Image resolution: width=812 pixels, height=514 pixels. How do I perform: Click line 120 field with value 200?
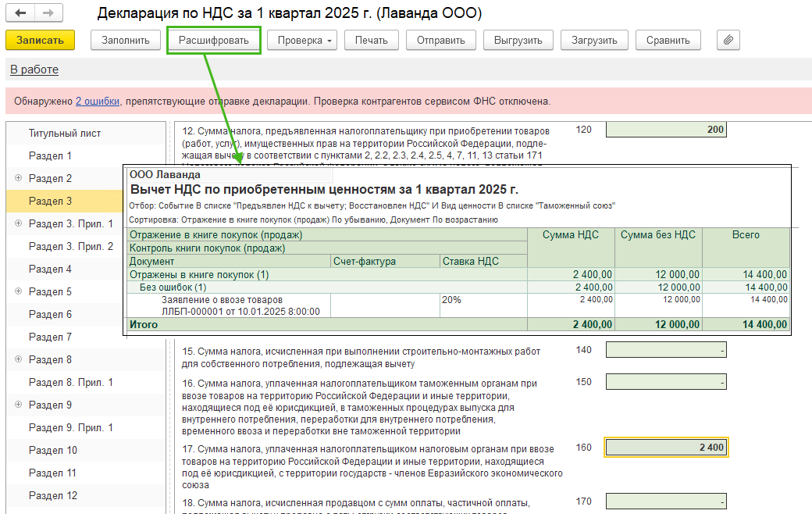666,130
